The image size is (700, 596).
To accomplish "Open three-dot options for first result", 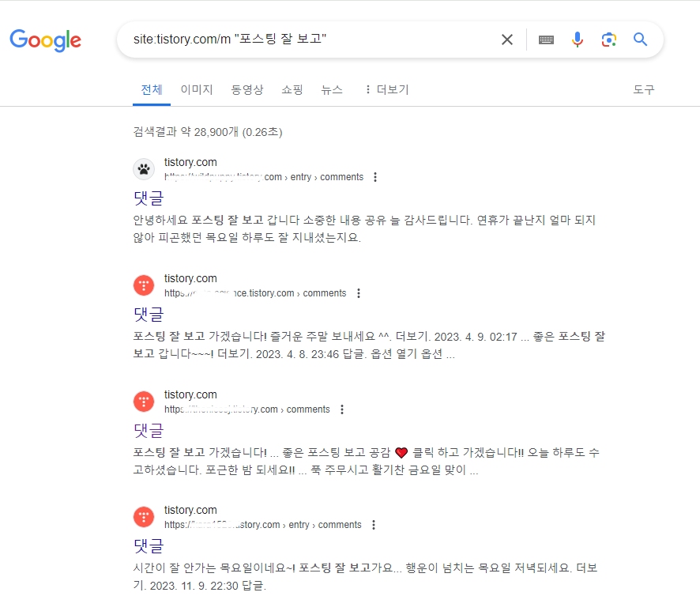I will point(375,177).
